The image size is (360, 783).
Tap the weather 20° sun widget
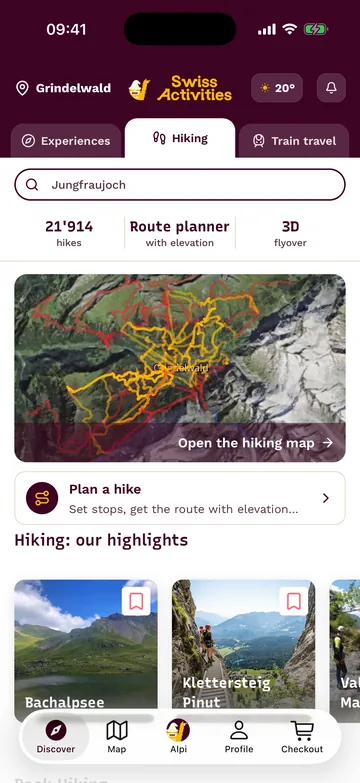click(x=277, y=88)
